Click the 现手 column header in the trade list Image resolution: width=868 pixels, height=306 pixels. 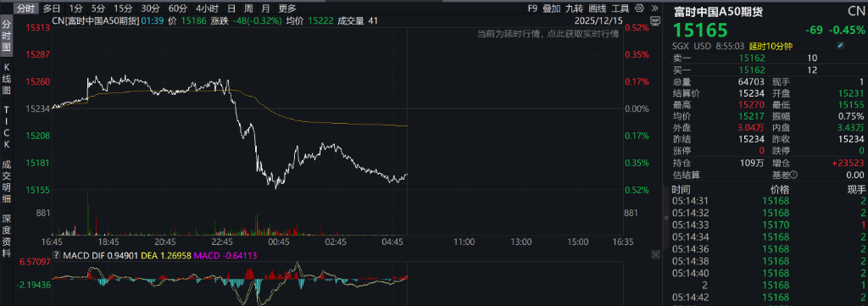click(x=856, y=191)
